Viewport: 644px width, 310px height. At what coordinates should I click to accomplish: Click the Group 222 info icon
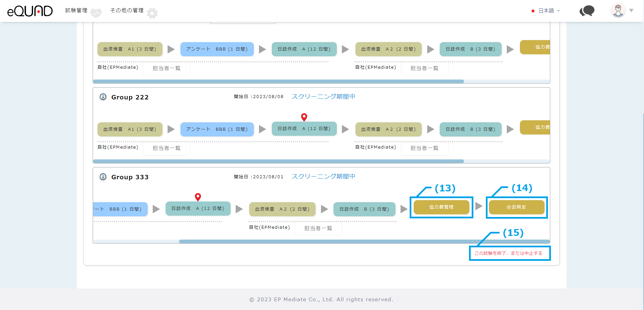(103, 97)
